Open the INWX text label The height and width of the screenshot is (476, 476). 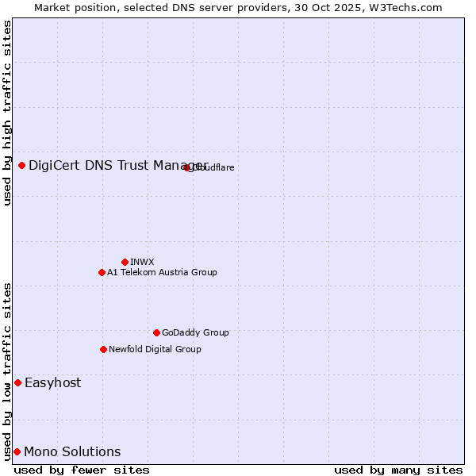point(142,262)
